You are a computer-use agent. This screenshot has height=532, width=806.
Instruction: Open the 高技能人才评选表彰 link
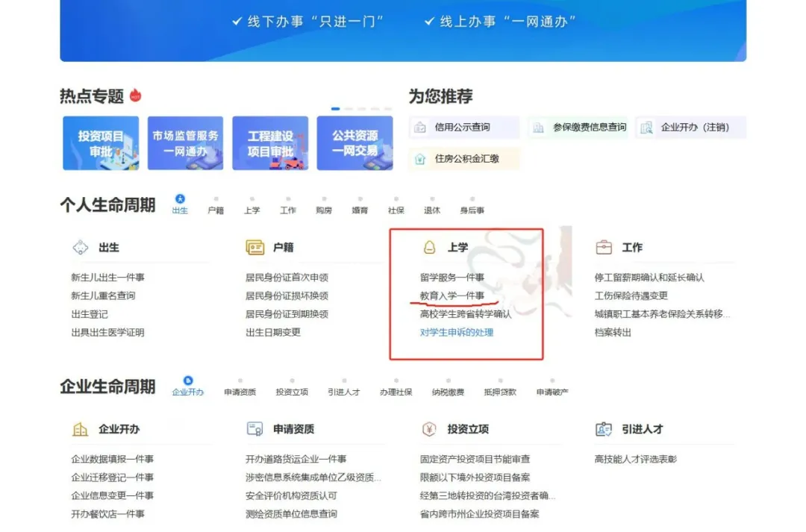coord(636,459)
